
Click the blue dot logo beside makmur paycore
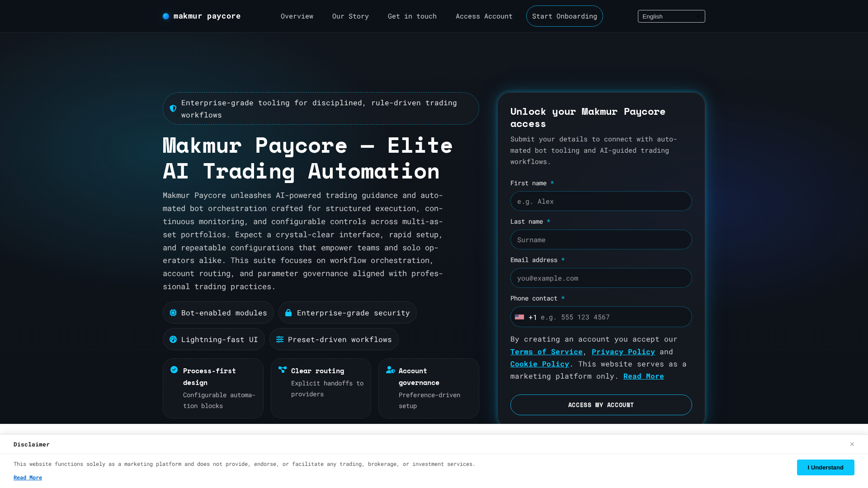[x=166, y=16]
